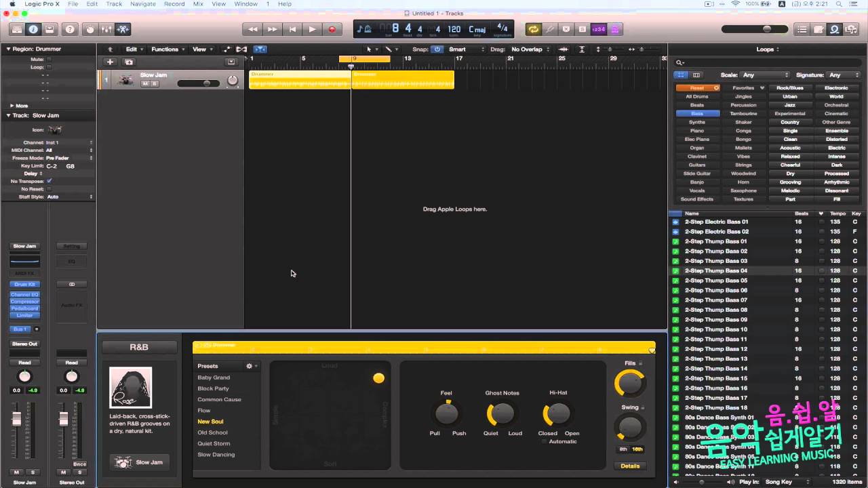Click the Duplicate Track button

point(129,62)
